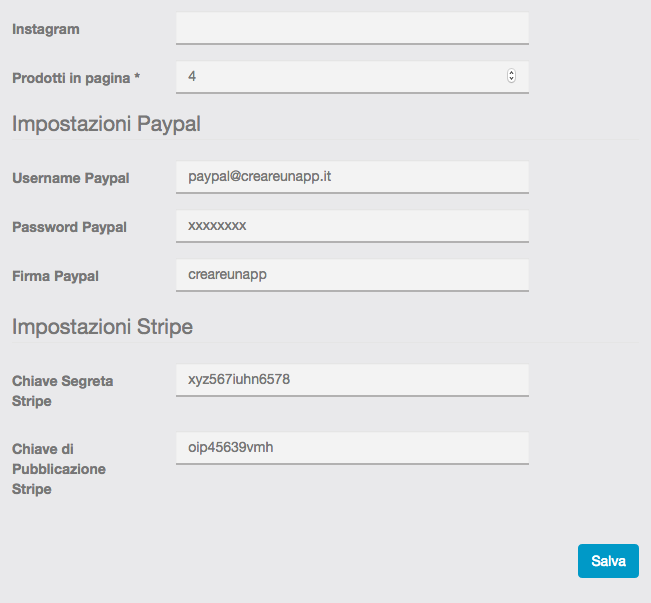
Task: Click the Username Paypal email field
Action: [351, 177]
